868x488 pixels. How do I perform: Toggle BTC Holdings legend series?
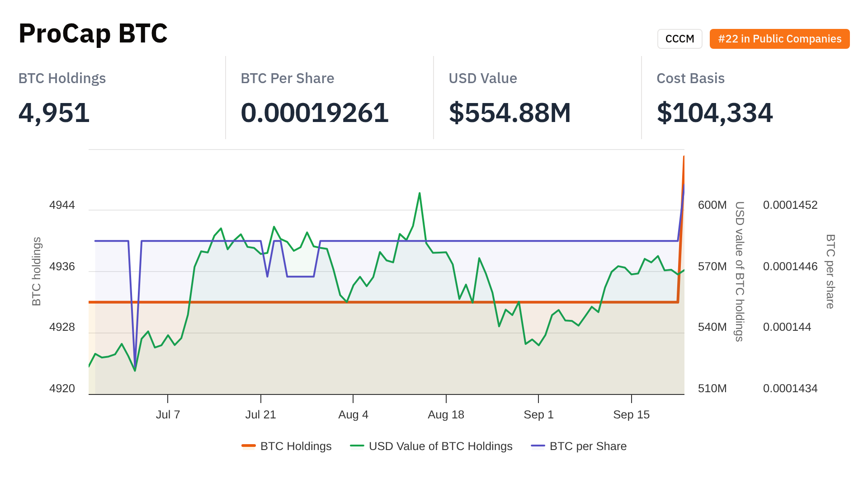[296, 446]
